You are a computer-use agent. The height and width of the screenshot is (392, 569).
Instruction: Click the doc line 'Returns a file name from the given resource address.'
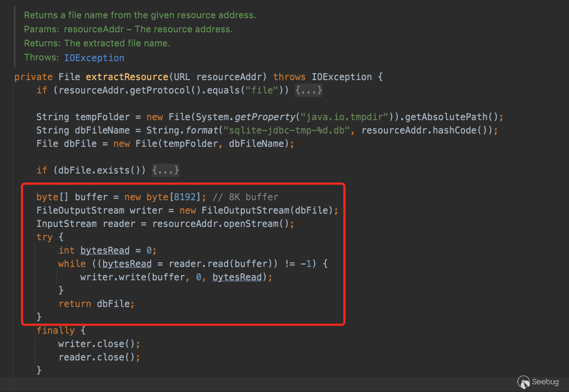(x=140, y=15)
